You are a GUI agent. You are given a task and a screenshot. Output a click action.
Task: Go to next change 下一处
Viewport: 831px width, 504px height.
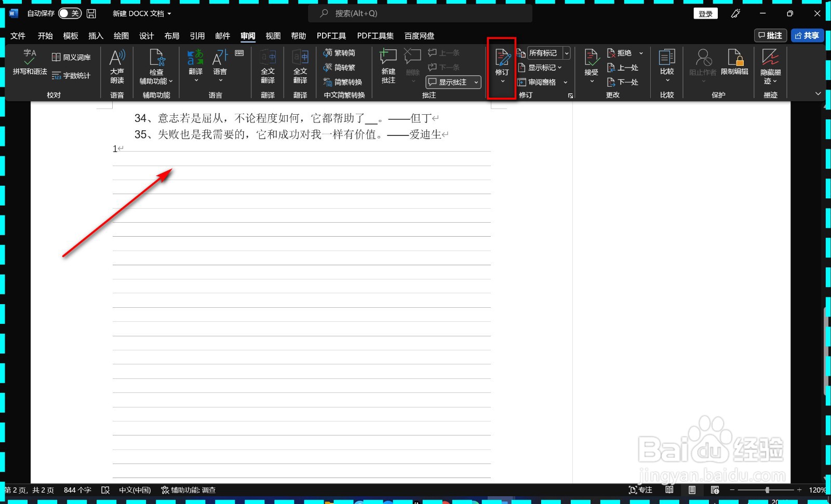pyautogui.click(x=623, y=82)
